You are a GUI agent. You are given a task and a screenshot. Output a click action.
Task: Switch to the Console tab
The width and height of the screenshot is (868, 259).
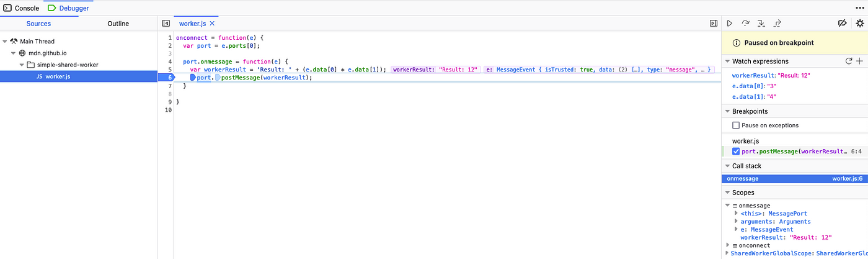[21, 8]
